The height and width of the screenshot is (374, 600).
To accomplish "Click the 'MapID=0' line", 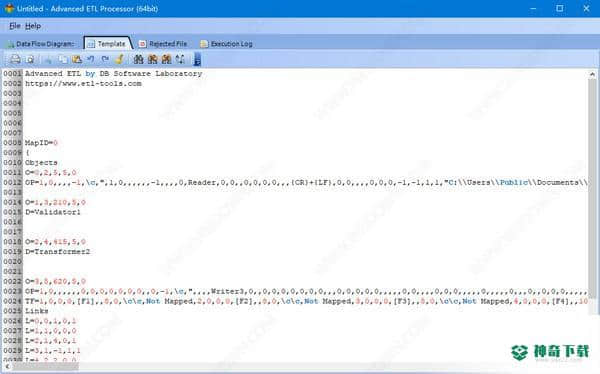I will click(x=41, y=143).
